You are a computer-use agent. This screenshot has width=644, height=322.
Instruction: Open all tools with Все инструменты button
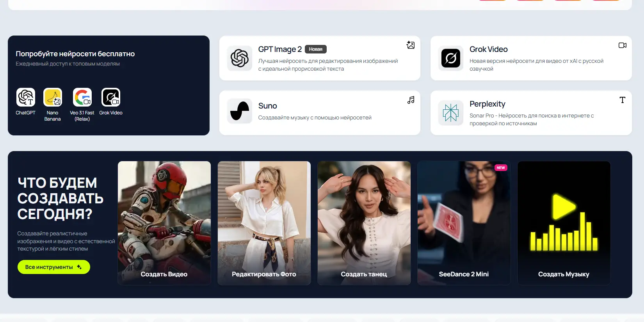[54, 267]
